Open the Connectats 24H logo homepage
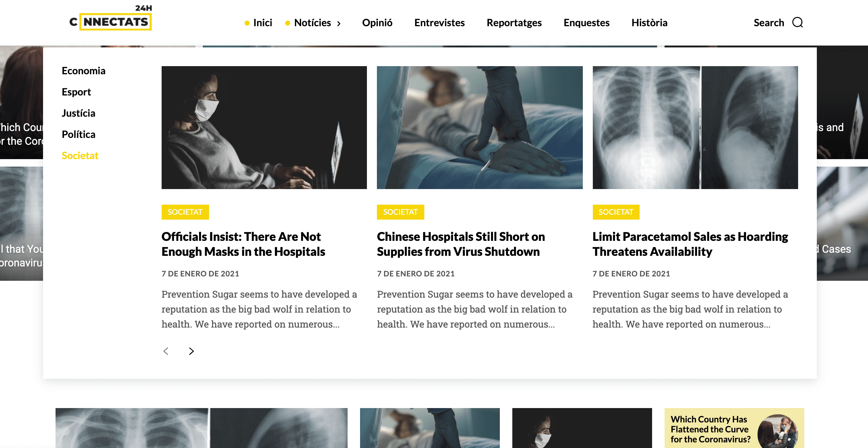 pyautogui.click(x=111, y=17)
